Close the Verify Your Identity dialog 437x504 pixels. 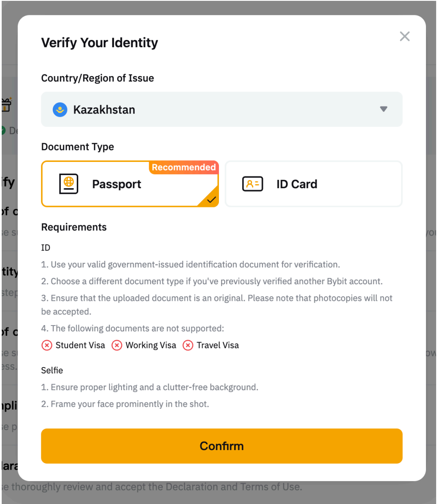point(405,37)
